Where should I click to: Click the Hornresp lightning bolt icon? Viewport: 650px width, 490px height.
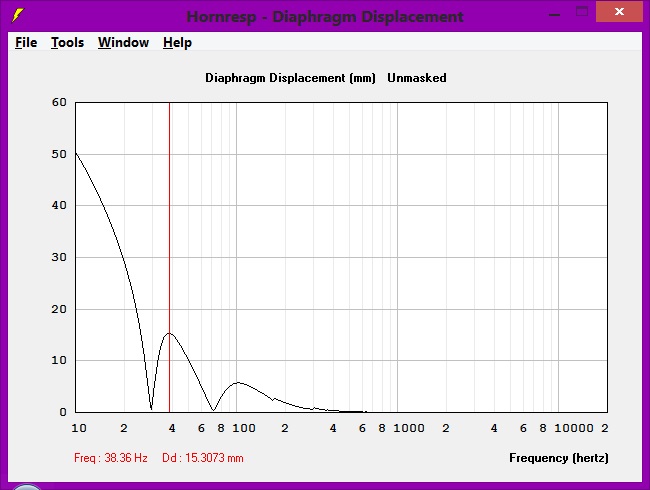coord(17,15)
